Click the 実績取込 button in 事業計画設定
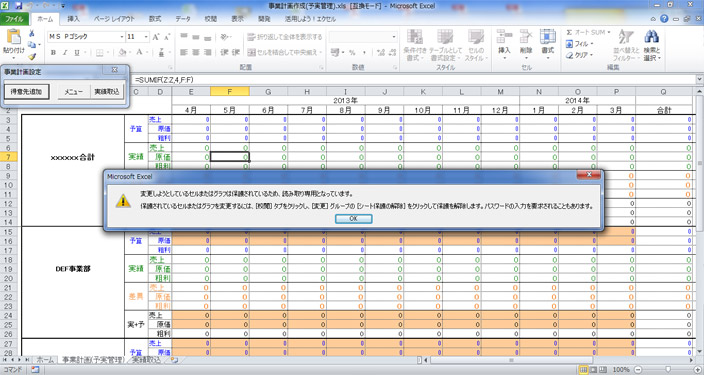The image size is (704, 375). [107, 92]
